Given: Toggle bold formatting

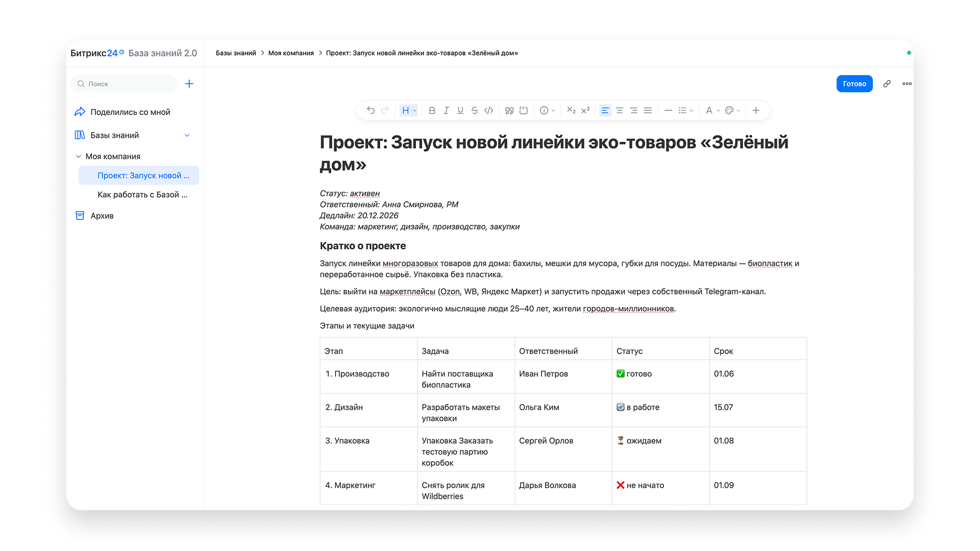Looking at the screenshot, I should coord(432,110).
